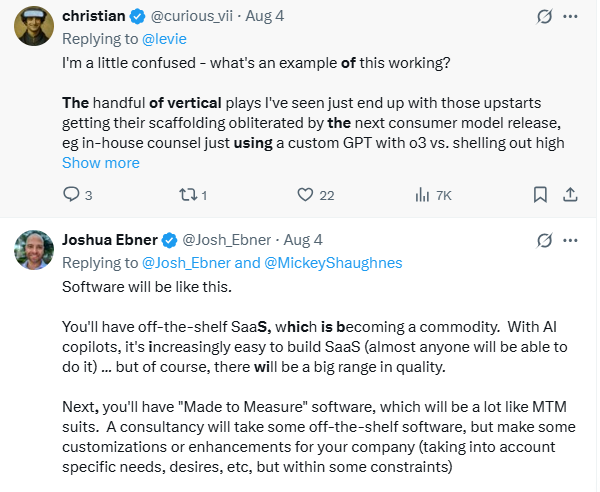Open Grok actions on Joshua Ebner's tweet
600x492 pixels.
(x=545, y=241)
